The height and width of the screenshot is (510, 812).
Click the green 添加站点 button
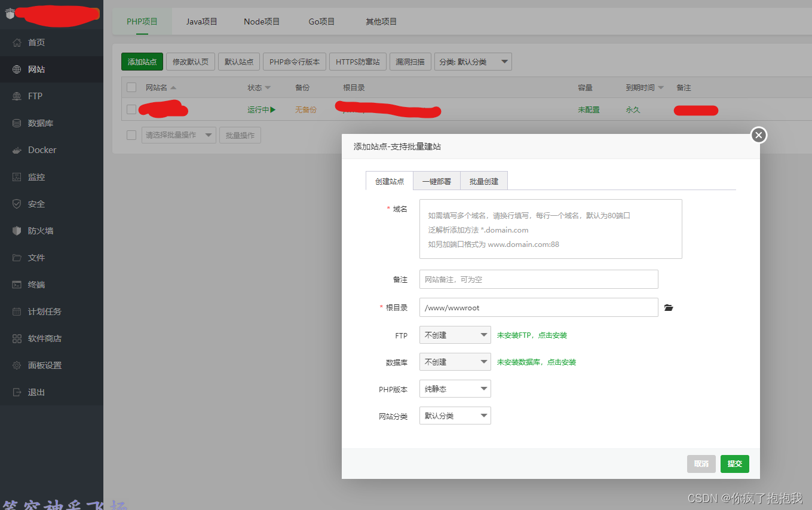(142, 62)
